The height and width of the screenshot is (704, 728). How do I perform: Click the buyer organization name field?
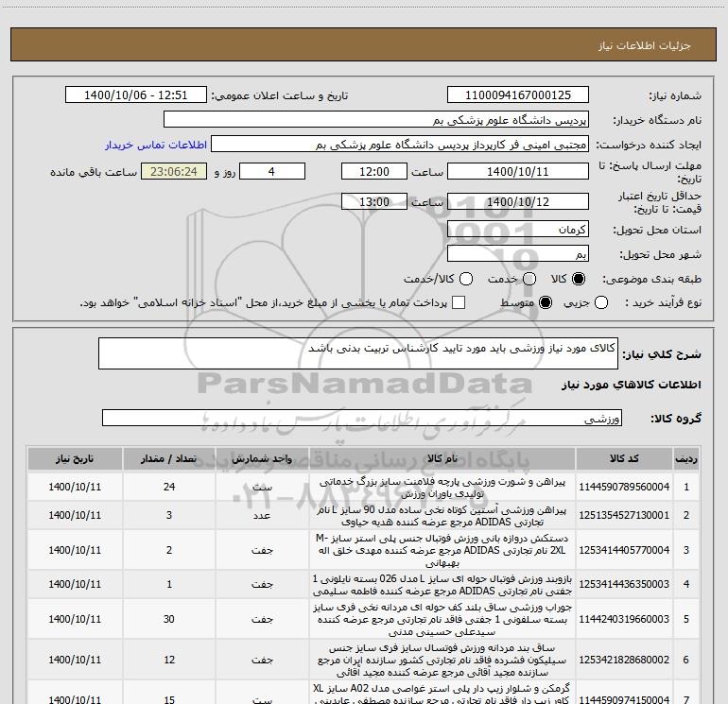pos(376,120)
